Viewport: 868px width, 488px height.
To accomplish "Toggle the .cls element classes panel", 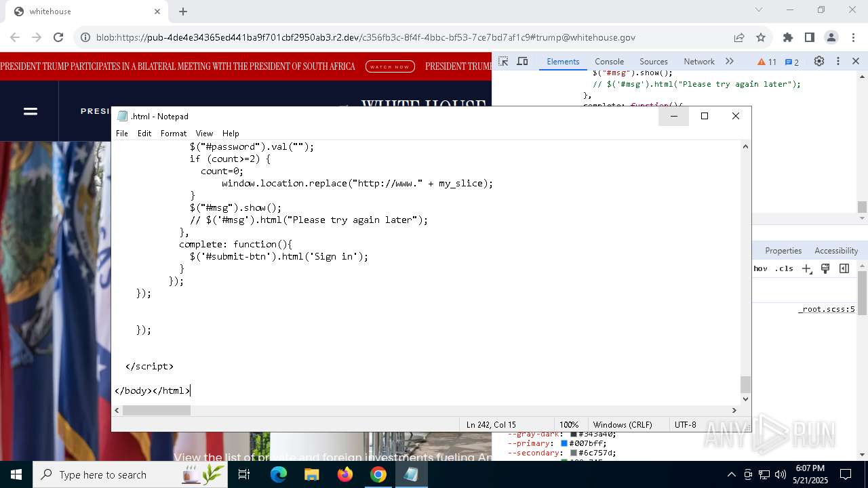I will click(x=784, y=268).
